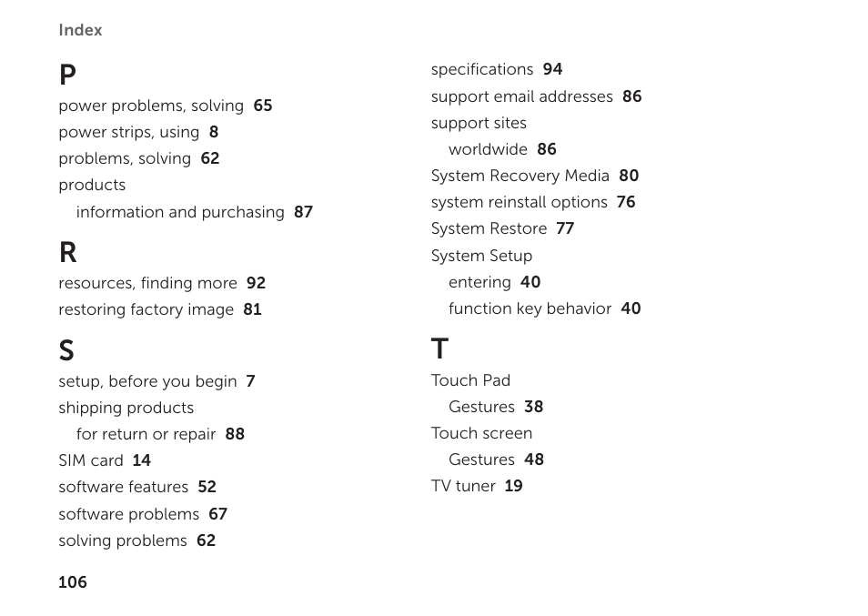Screen dimensions: 868x616
Task: Open resources, finding more page 92
Action: click(162, 283)
